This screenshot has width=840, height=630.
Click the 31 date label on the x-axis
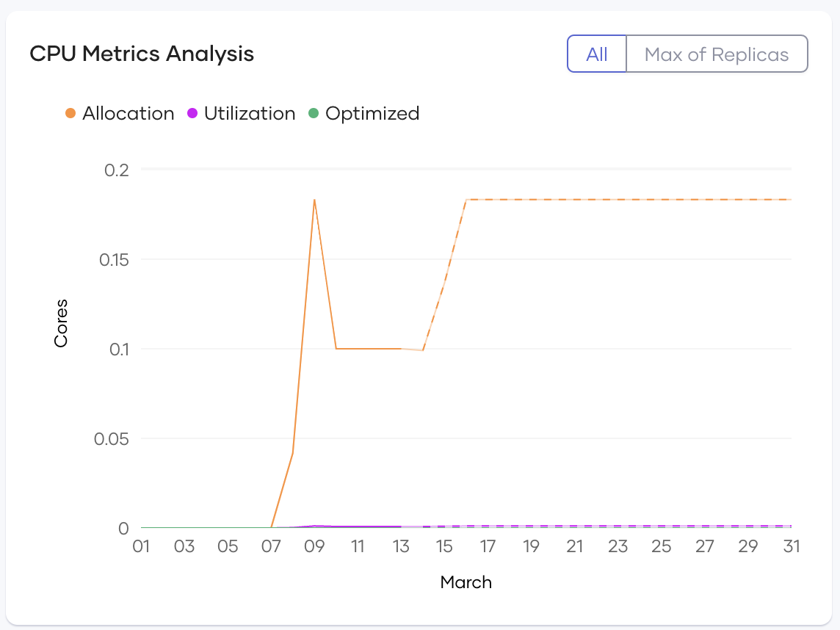pos(791,546)
